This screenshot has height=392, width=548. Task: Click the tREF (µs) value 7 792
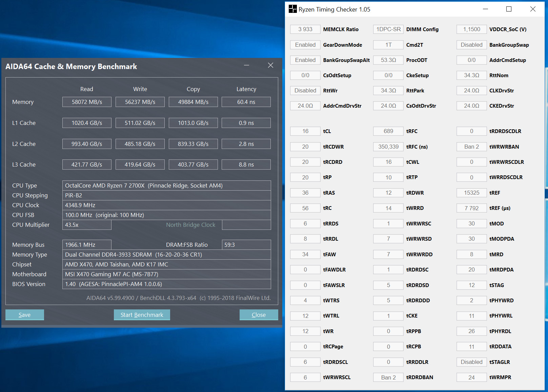point(472,208)
